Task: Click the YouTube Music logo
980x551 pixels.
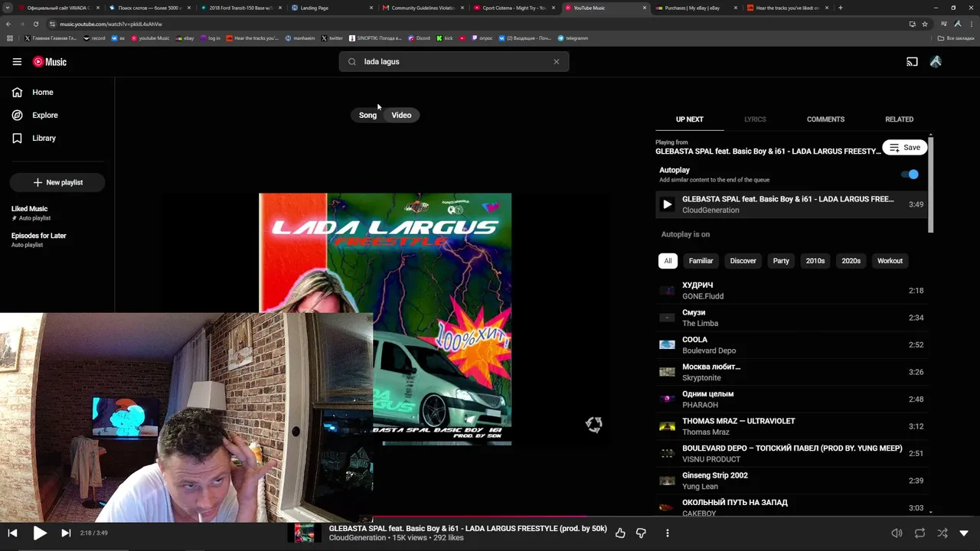Action: click(50, 62)
